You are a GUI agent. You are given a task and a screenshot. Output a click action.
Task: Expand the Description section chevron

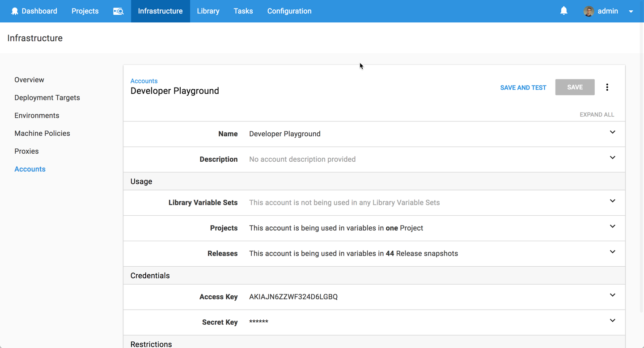point(612,158)
